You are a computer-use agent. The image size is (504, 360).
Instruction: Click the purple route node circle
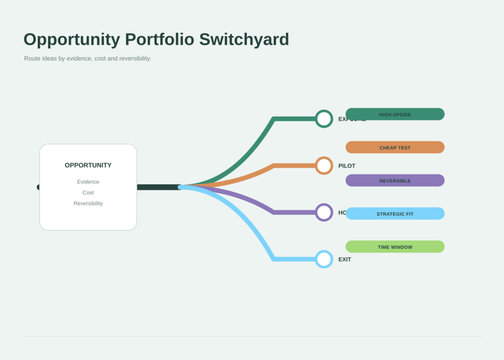(324, 212)
